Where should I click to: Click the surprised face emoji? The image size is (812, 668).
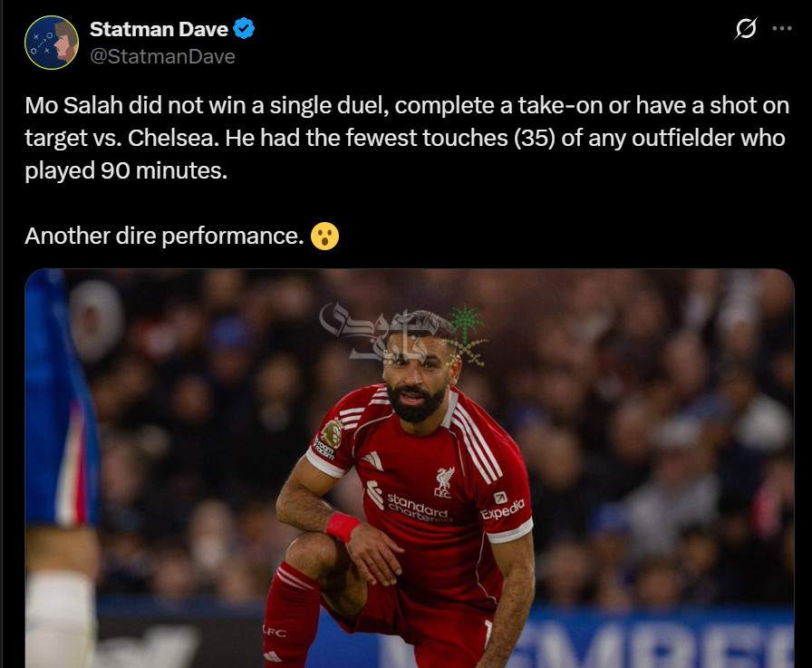324,237
